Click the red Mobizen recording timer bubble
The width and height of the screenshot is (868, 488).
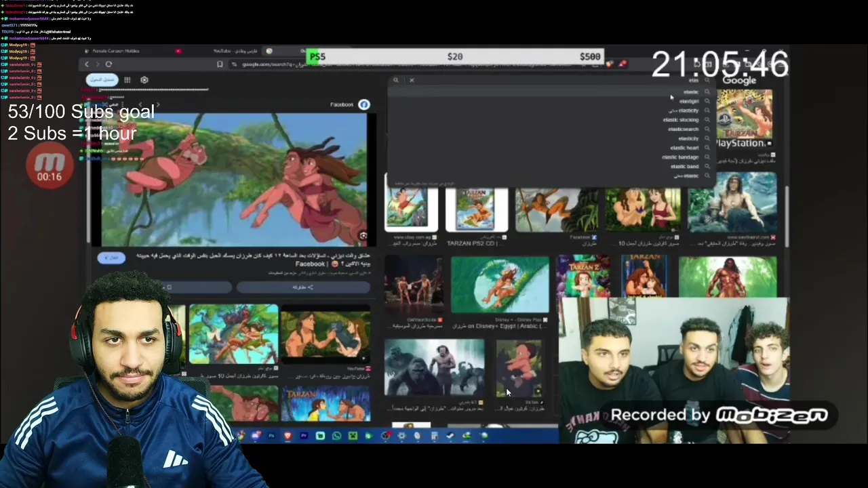click(50, 167)
